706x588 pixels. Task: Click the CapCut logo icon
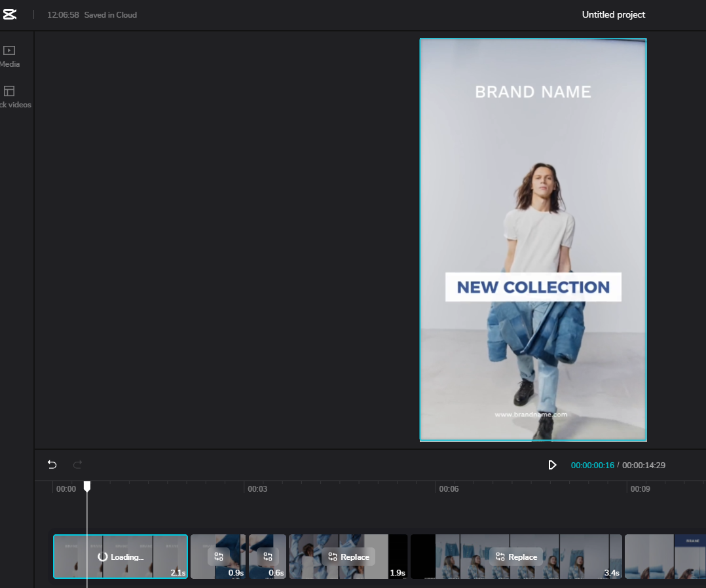tap(9, 14)
